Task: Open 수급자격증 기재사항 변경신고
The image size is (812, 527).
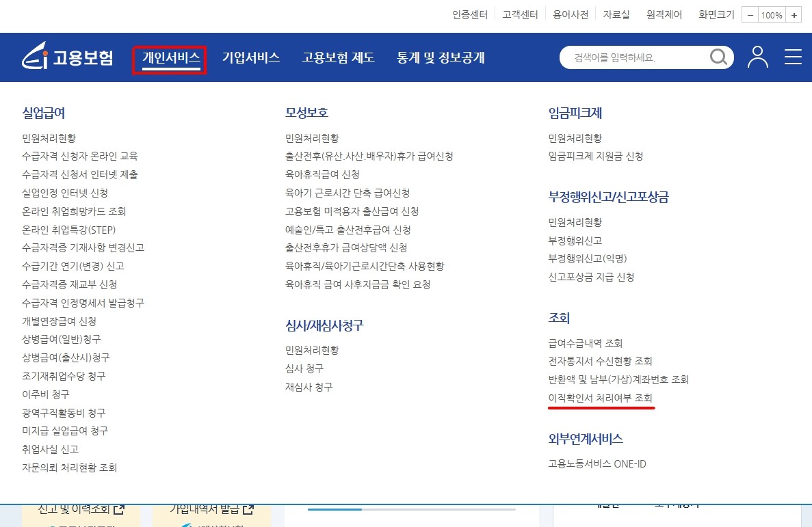Action: coord(83,248)
